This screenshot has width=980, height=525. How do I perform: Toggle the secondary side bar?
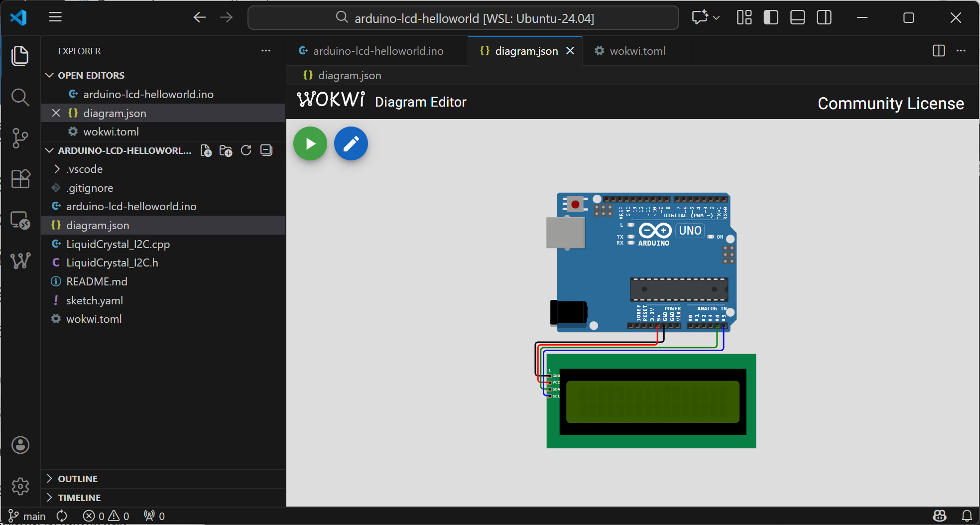click(x=824, y=18)
